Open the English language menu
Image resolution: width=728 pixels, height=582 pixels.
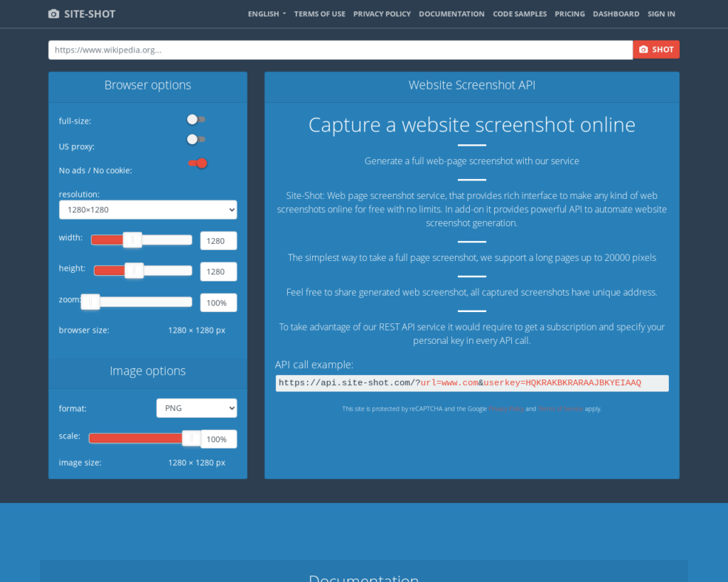click(x=267, y=14)
